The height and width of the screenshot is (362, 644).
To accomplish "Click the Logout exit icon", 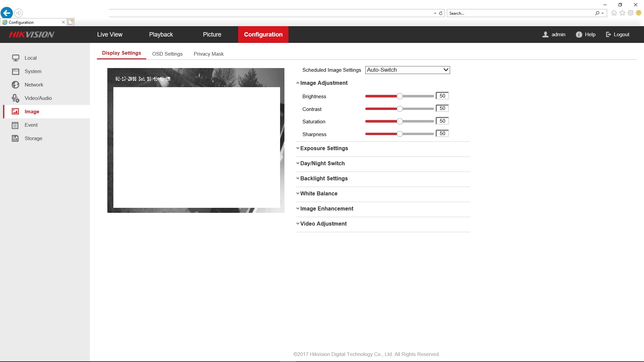I will (x=608, y=35).
